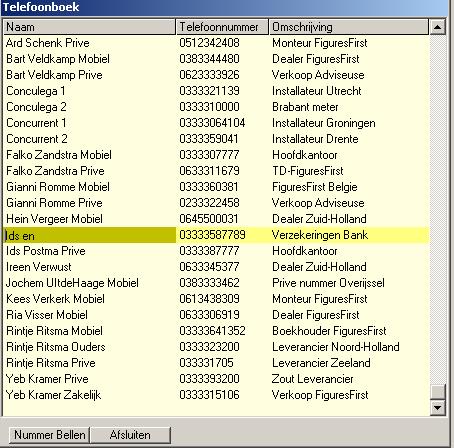454x448 pixels.
Task: Click the FiguresFirst Belgie description
Action: [315, 187]
